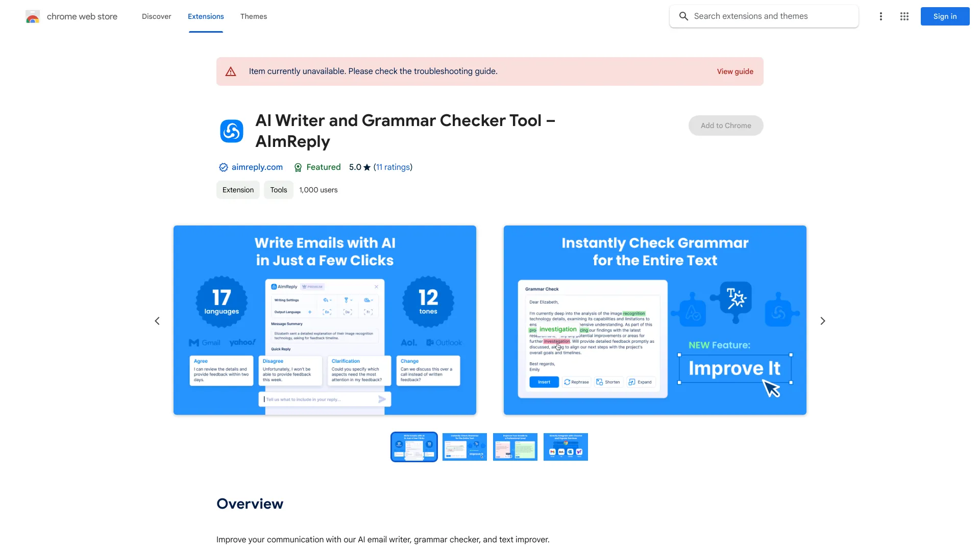Select the fourth screenshot thumbnail
The image size is (980, 551).
tap(566, 446)
